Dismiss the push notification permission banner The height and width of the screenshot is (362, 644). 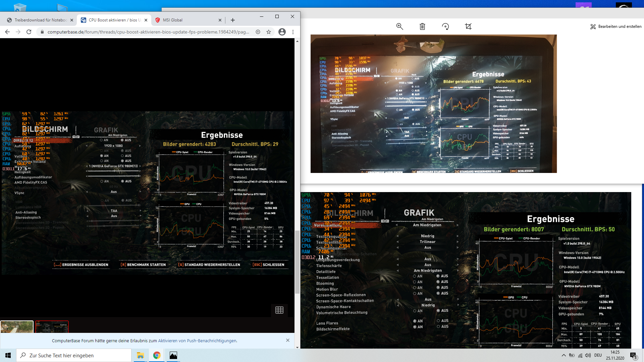coord(288,340)
